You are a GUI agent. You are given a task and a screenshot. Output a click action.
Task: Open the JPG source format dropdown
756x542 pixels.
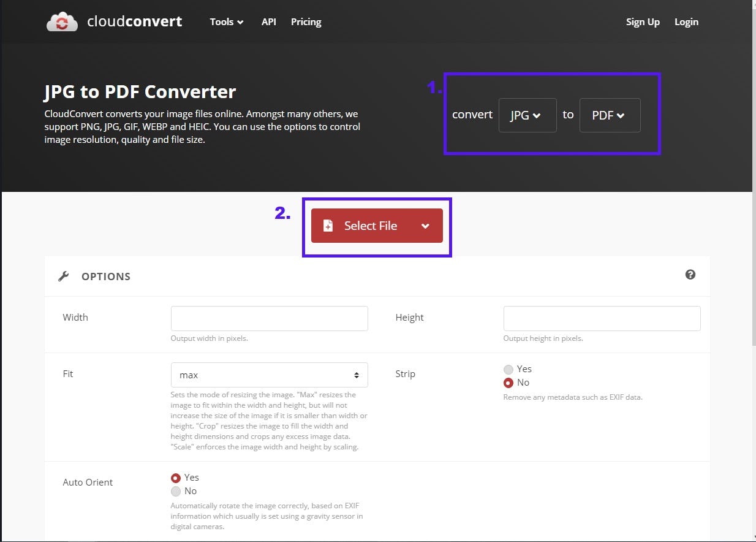[527, 115]
